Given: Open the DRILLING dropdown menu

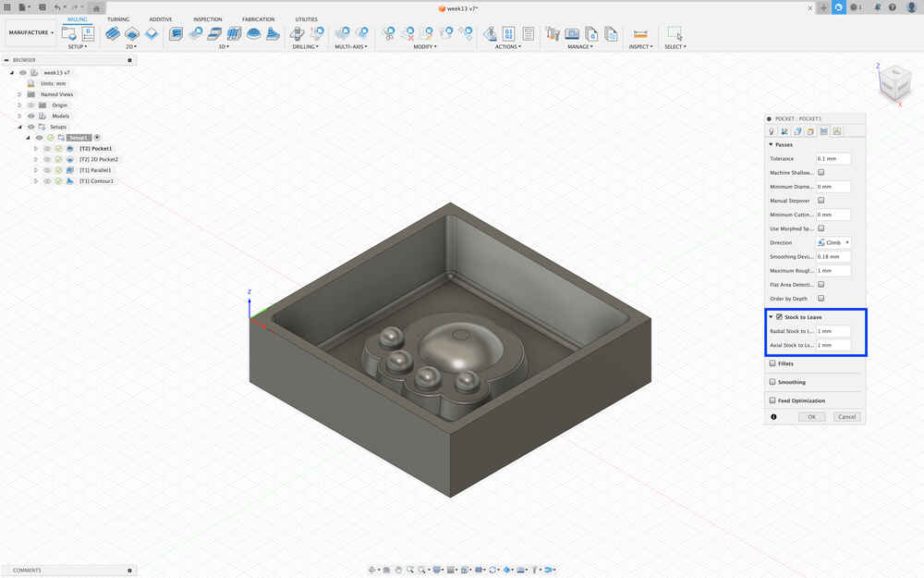Looking at the screenshot, I should click(305, 46).
